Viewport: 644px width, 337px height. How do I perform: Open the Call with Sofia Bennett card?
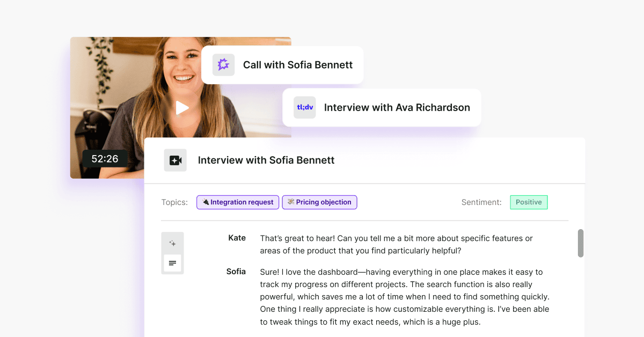click(x=282, y=65)
